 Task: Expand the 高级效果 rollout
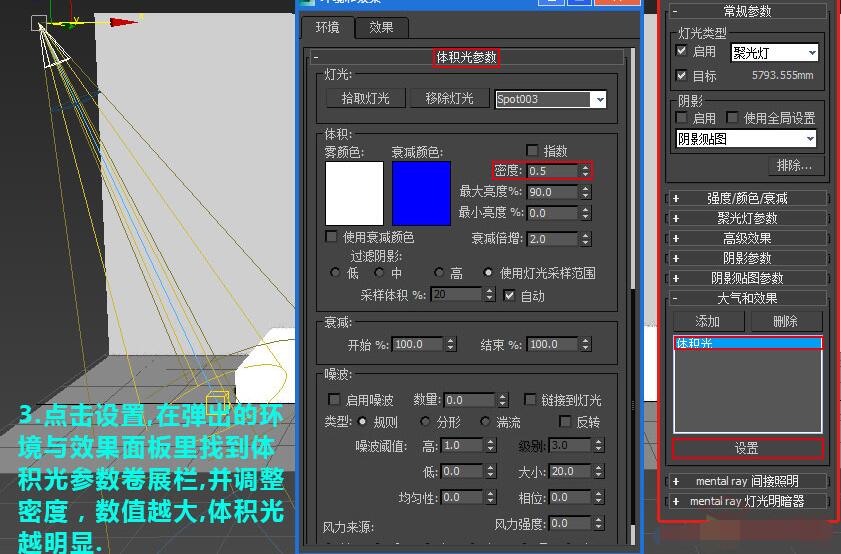(747, 238)
